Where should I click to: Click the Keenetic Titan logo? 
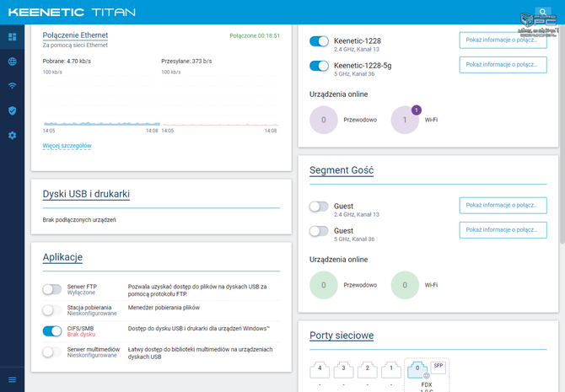[72, 13]
